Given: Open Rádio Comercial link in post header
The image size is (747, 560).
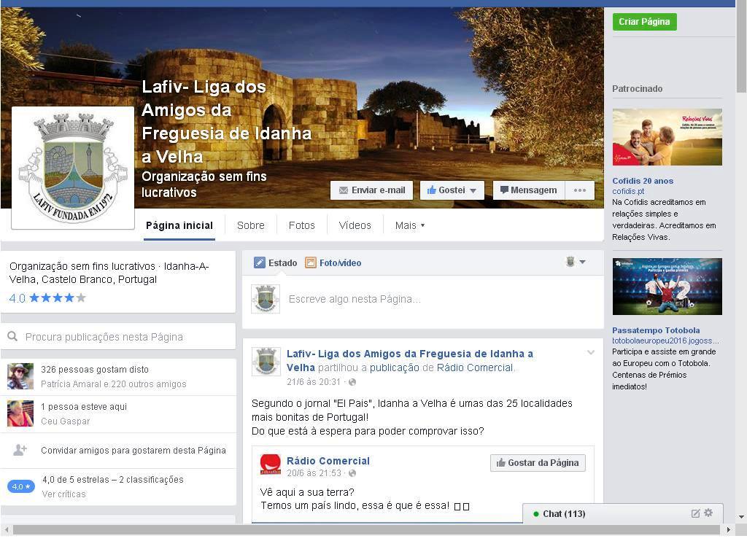Looking at the screenshot, I should pos(475,368).
